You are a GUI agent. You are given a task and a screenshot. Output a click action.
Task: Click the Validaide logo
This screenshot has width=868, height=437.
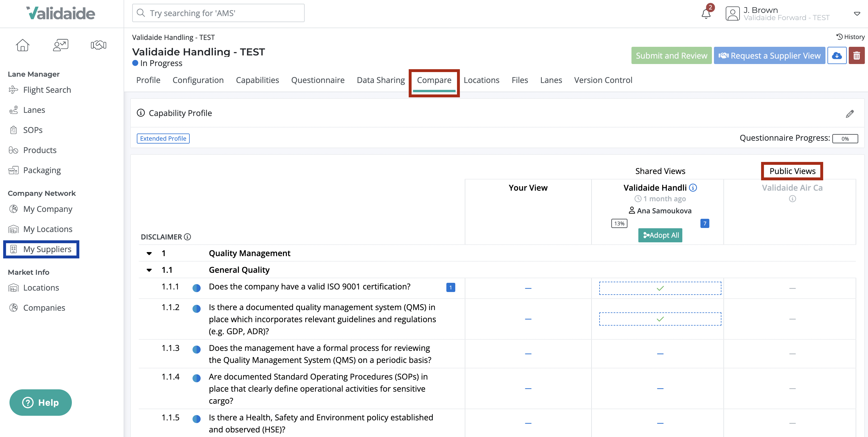[x=61, y=13]
